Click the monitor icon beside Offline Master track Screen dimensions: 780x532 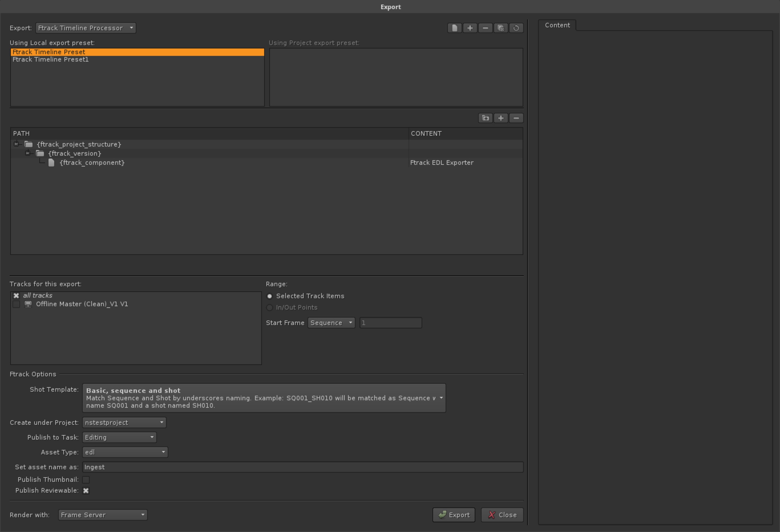(x=28, y=304)
